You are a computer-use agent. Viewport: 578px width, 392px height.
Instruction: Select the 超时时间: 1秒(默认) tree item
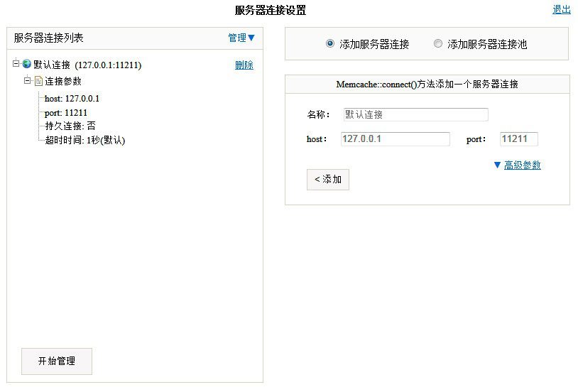tap(85, 140)
